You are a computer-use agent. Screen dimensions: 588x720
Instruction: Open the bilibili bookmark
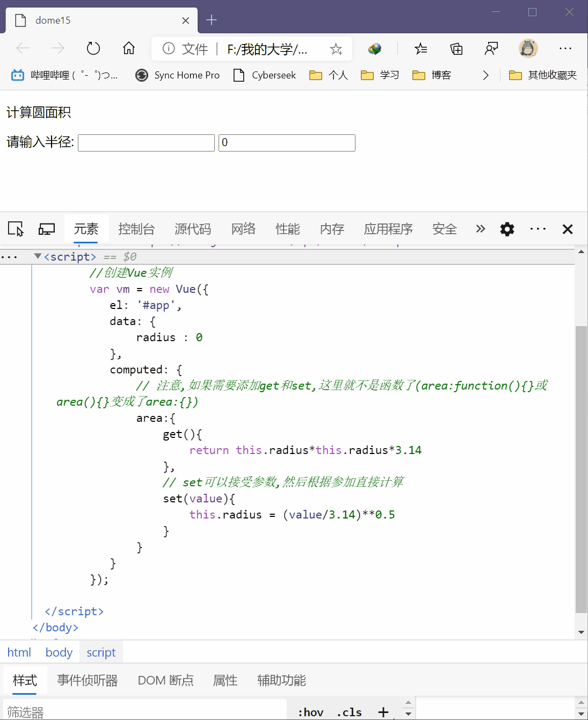click(x=64, y=75)
